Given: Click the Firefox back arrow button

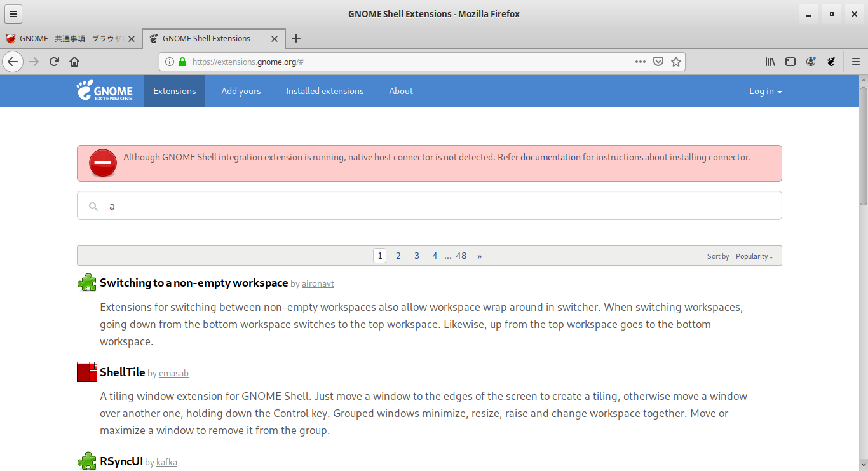Looking at the screenshot, I should click(13, 62).
